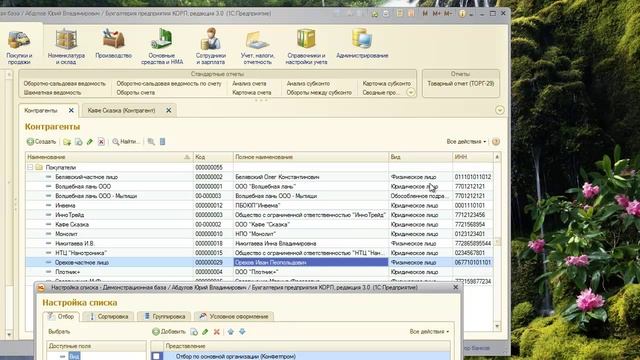This screenshot has height=360, width=640.
Task: Click the info icon in title bar
Action: coord(462,13)
